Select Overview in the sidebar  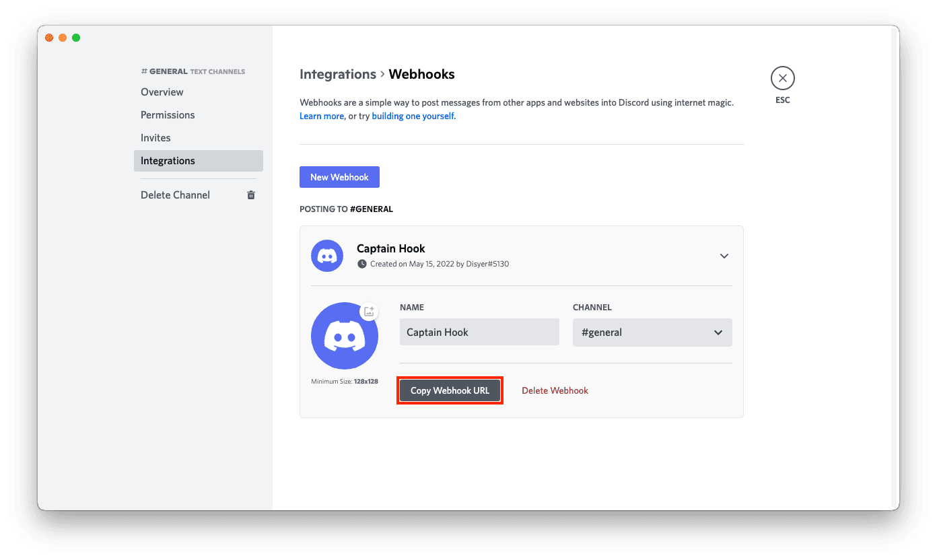pyautogui.click(x=161, y=92)
